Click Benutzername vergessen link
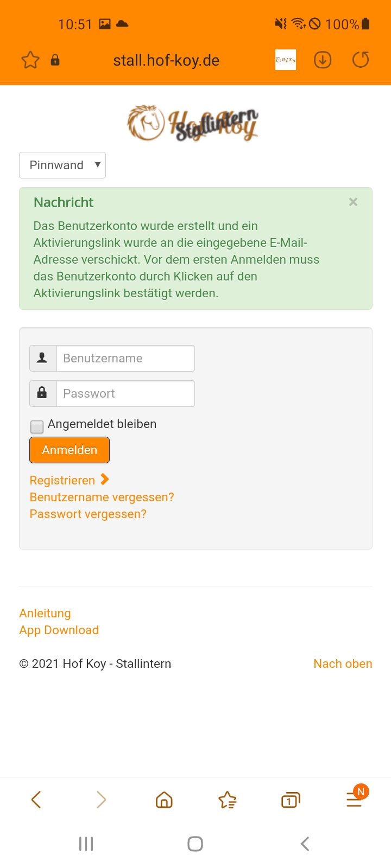 pos(102,497)
